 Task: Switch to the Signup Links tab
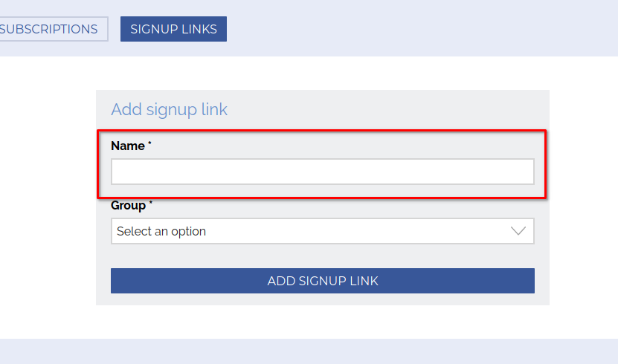pyautogui.click(x=173, y=29)
